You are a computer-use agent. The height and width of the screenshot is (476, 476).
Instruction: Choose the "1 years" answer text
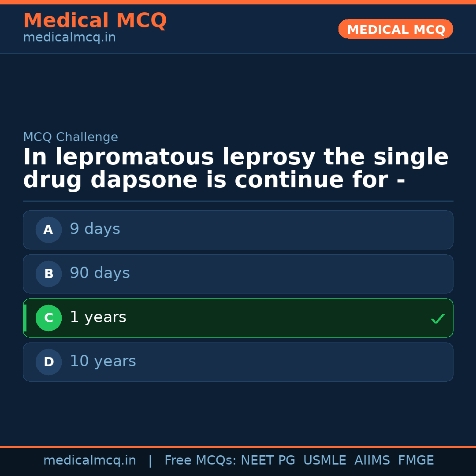pos(98,317)
